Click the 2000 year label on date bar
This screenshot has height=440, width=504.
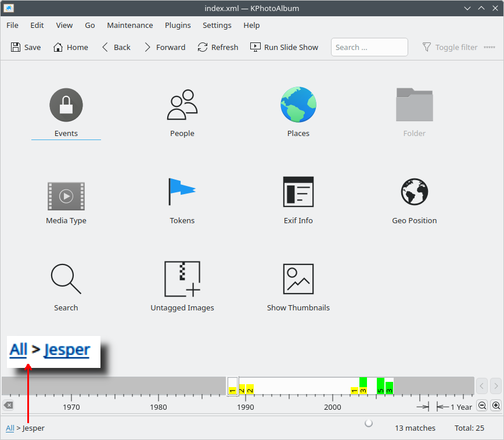pyautogui.click(x=332, y=407)
